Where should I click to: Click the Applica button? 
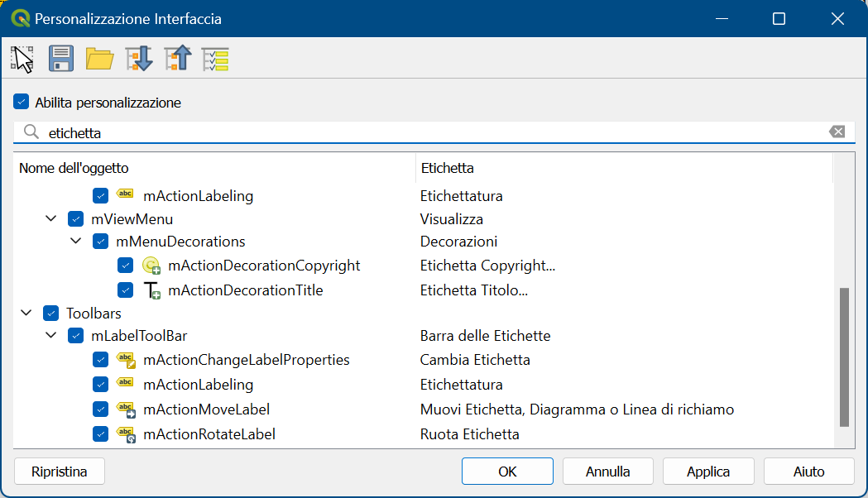(x=708, y=472)
